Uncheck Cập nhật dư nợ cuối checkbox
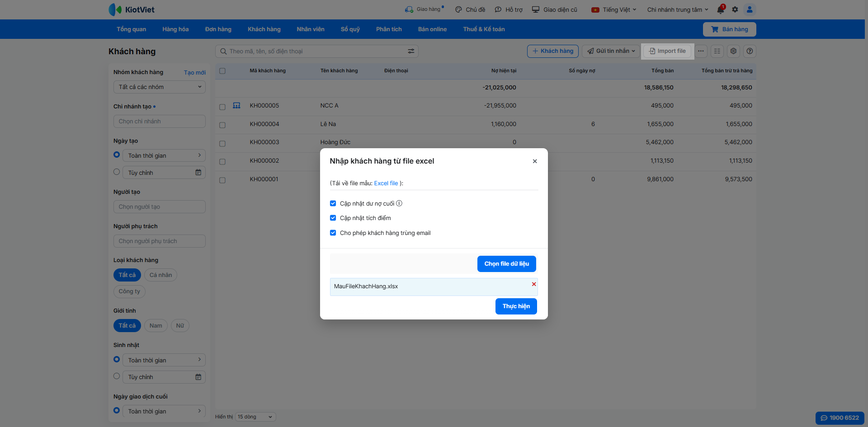The width and height of the screenshot is (868, 427). point(333,203)
